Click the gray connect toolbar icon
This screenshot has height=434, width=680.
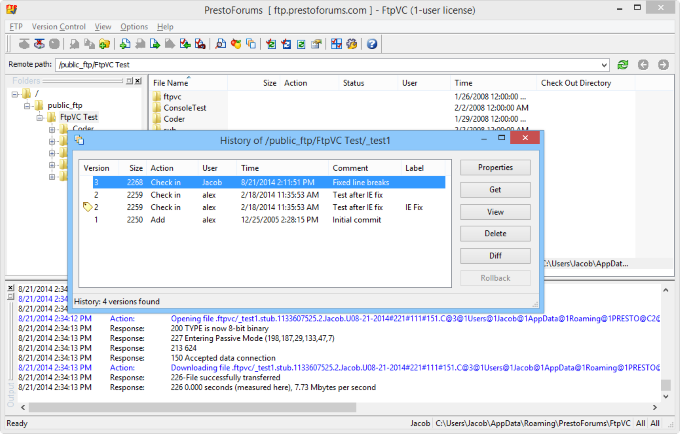[24, 44]
